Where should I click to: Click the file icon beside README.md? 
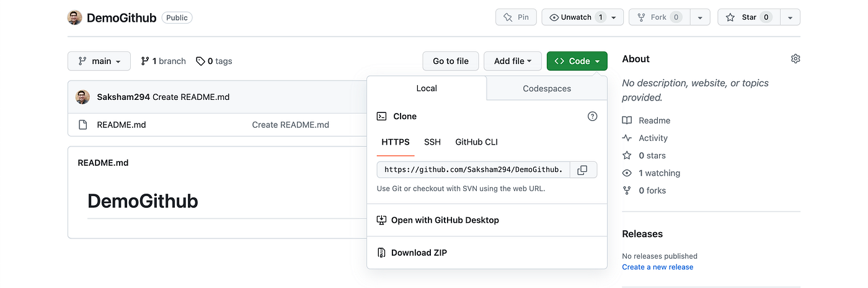point(82,125)
